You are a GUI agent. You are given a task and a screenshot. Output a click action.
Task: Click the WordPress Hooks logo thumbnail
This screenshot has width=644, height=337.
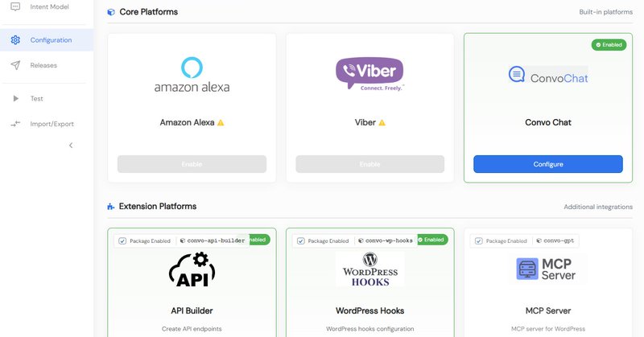coord(369,270)
